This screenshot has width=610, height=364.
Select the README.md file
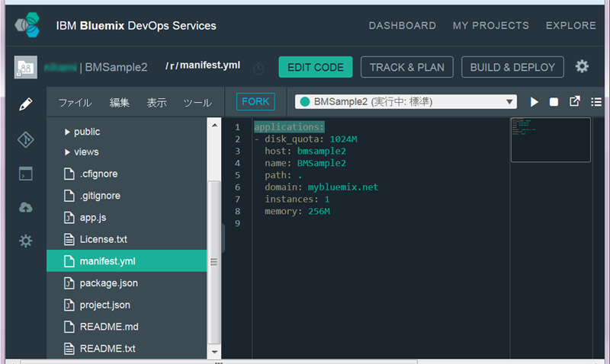click(x=127, y=327)
